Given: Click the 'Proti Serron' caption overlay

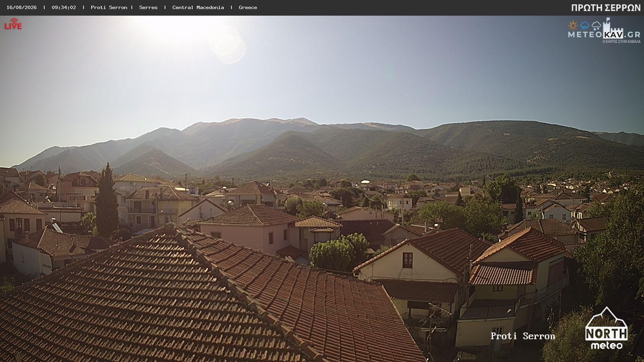Looking at the screenshot, I should pyautogui.click(x=523, y=336).
